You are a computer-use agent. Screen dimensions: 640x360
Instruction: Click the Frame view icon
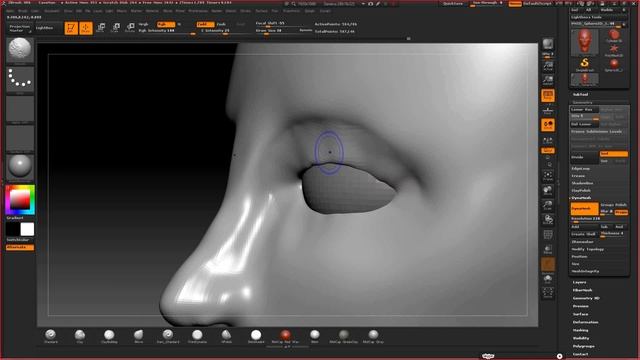[x=548, y=176]
